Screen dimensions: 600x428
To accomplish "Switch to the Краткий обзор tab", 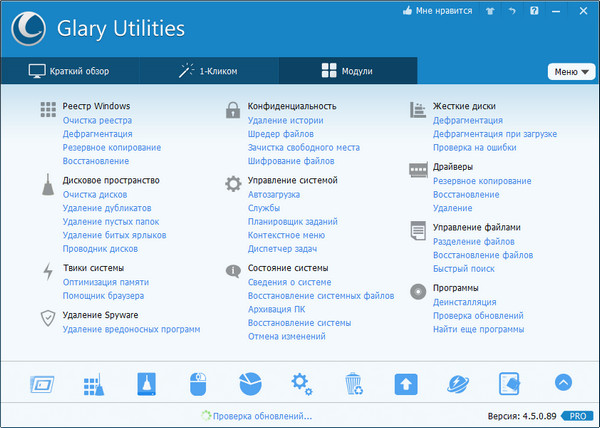I will click(69, 72).
